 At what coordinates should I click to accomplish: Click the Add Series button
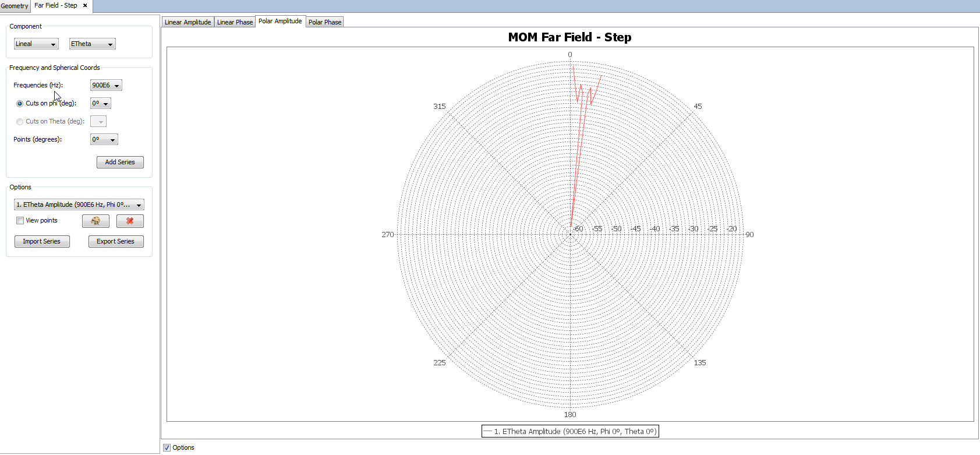tap(120, 163)
